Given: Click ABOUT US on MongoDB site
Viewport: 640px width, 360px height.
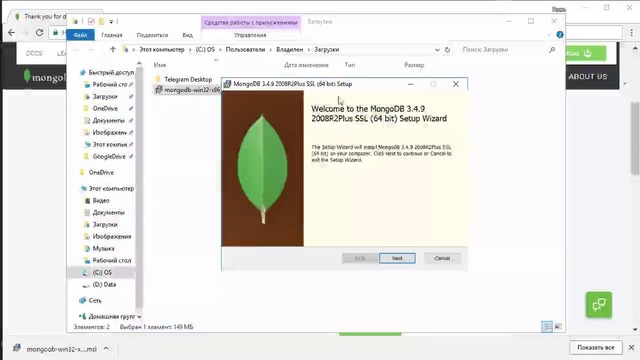Looking at the screenshot, I should click(x=588, y=76).
